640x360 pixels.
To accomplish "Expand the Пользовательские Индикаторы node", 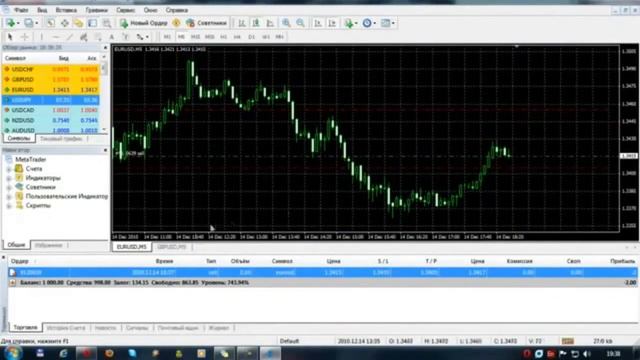I will pos(9,197).
